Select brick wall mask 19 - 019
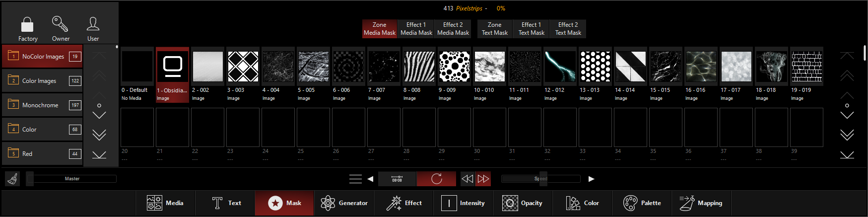Viewport: 868px width, 217px height. point(807,74)
